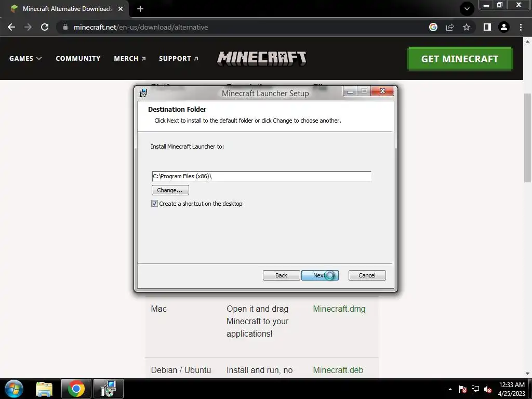
Task: Click the page scrollbar up arrow
Action: tap(527, 42)
